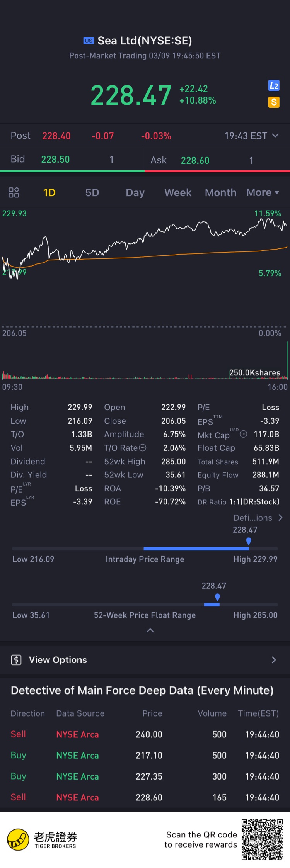Expand the post-market time dropdown arrow

pyautogui.click(x=275, y=136)
